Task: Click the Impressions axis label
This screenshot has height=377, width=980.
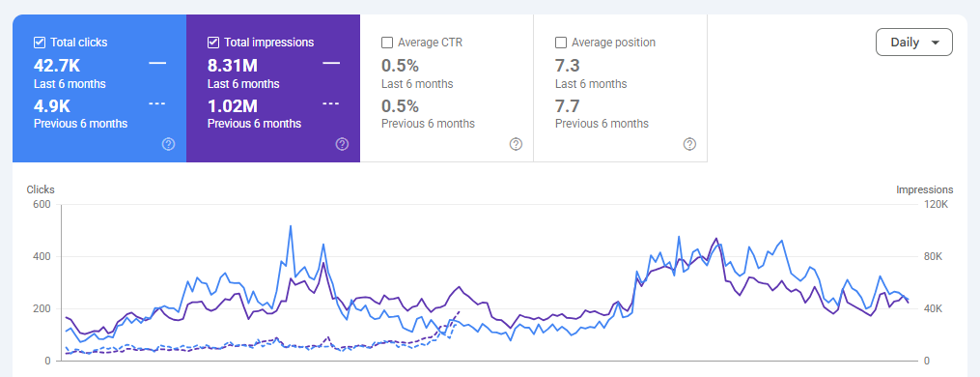Action: (x=924, y=189)
